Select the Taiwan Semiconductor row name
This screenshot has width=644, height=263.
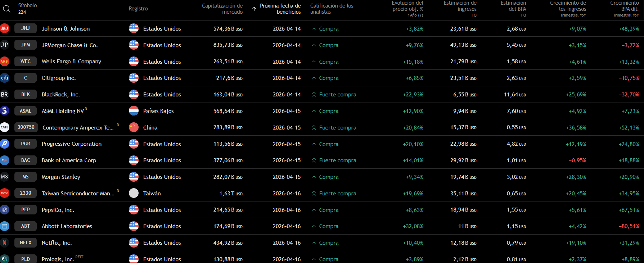tap(78, 194)
